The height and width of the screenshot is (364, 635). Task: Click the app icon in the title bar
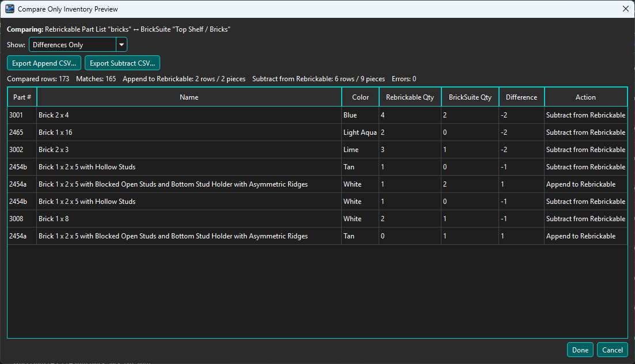[x=10, y=9]
